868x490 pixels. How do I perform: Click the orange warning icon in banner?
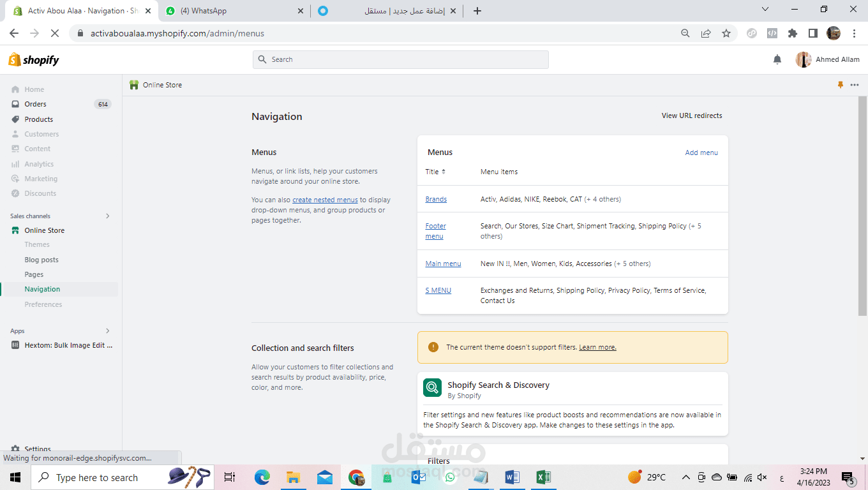coord(433,347)
